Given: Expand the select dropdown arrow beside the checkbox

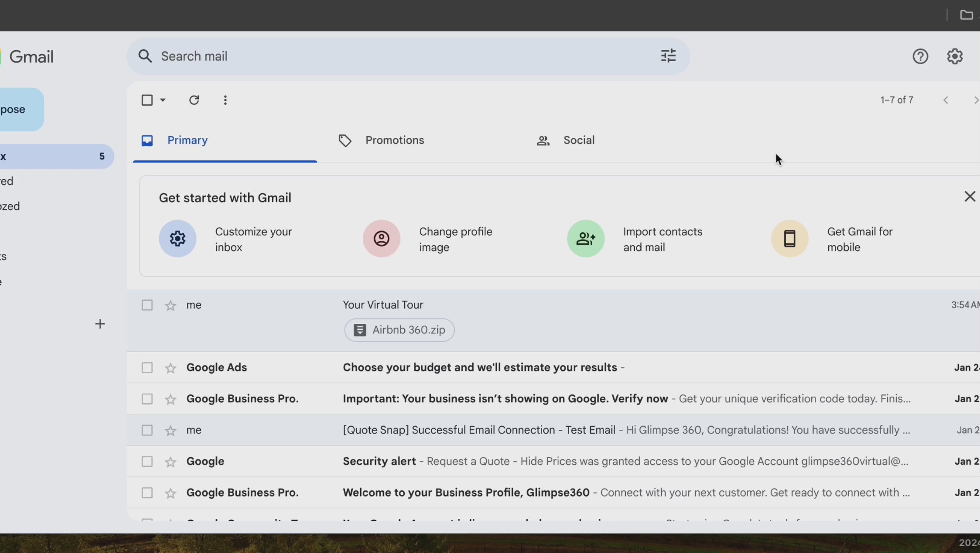Looking at the screenshot, I should point(163,100).
